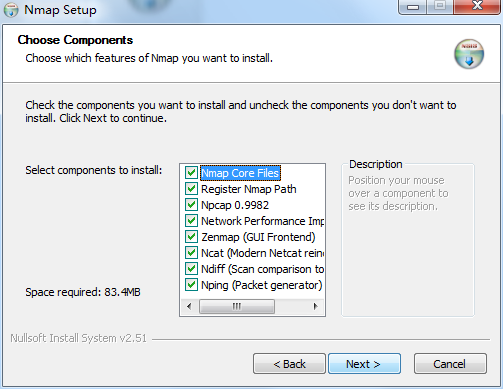Cancel the Nmap installation

(x=450, y=364)
